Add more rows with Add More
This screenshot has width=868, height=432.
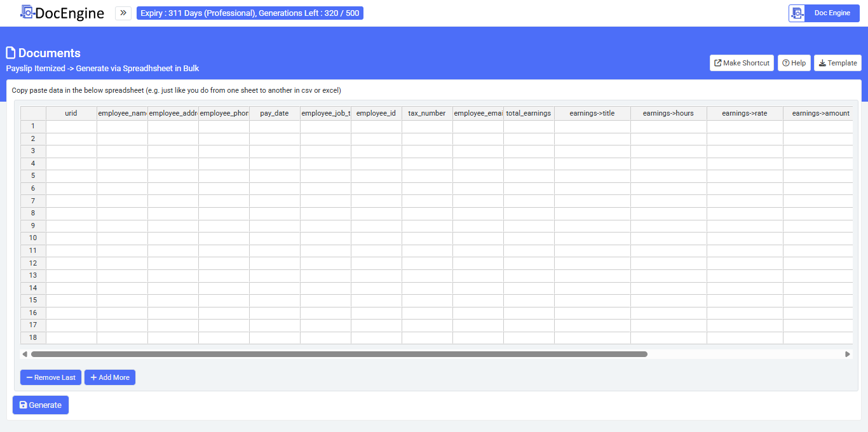point(110,377)
